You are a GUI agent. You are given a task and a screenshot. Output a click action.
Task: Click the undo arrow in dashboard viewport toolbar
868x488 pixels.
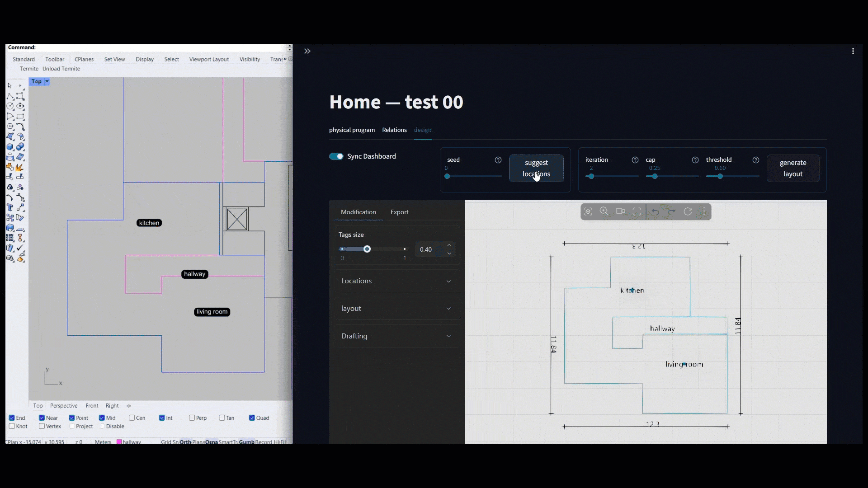tap(656, 211)
